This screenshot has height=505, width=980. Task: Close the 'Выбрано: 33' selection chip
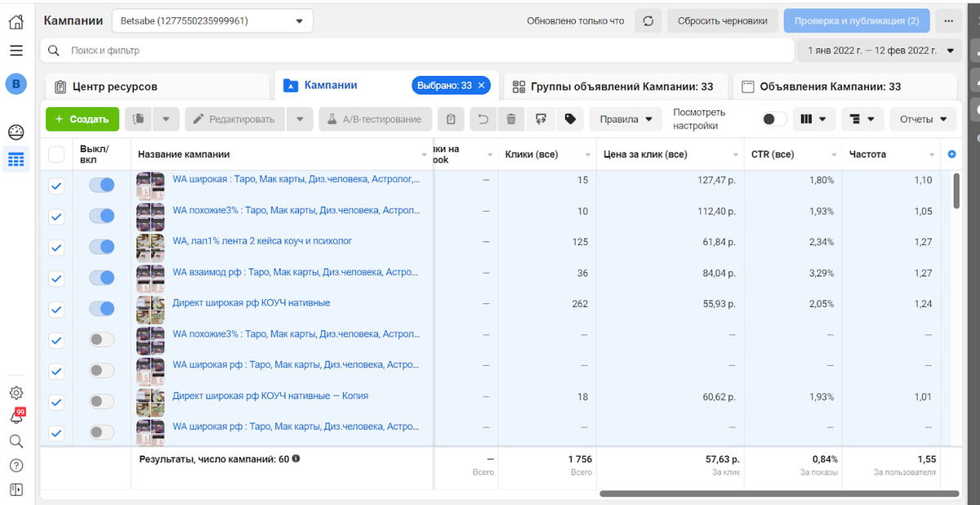(x=482, y=86)
